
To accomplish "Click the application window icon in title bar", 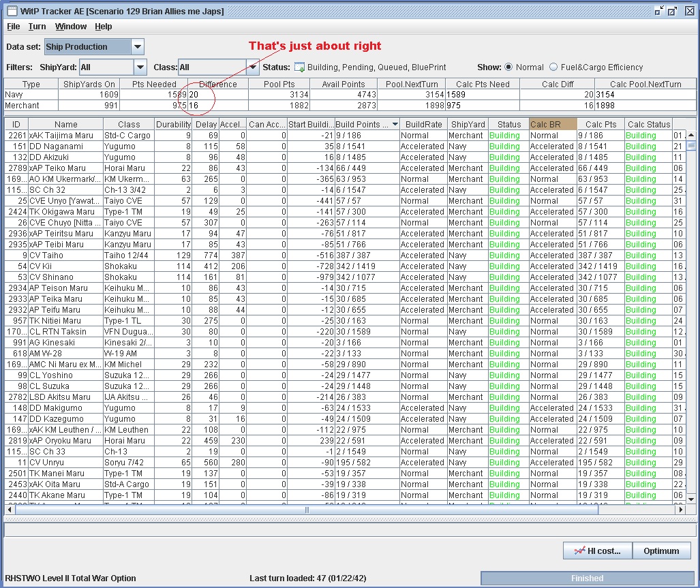I will pyautogui.click(x=12, y=11).
